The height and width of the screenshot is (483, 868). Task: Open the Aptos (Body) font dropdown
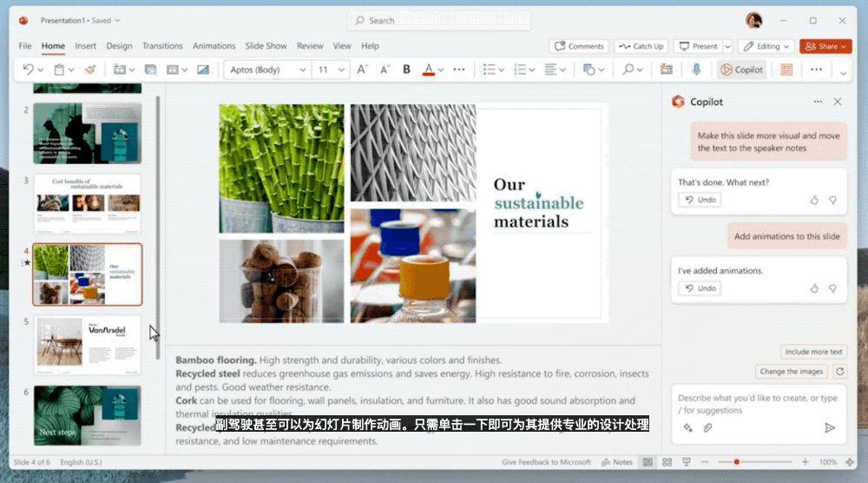[266, 69]
